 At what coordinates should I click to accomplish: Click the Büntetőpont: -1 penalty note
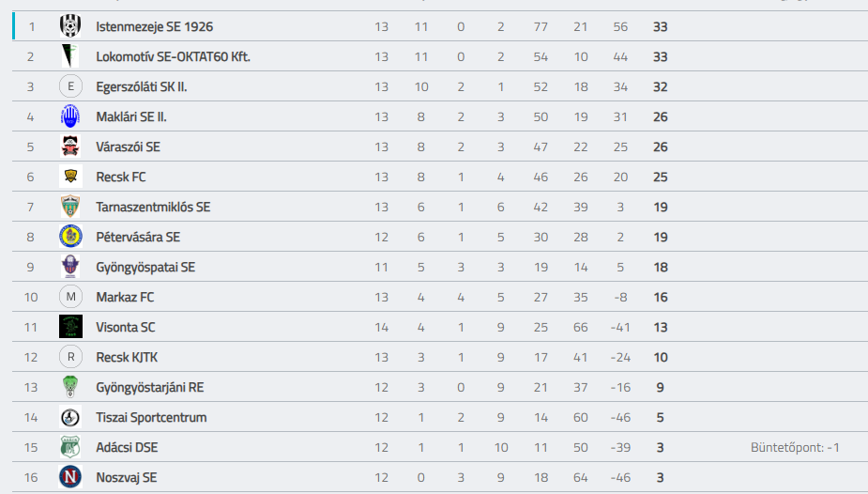pyautogui.click(x=795, y=447)
